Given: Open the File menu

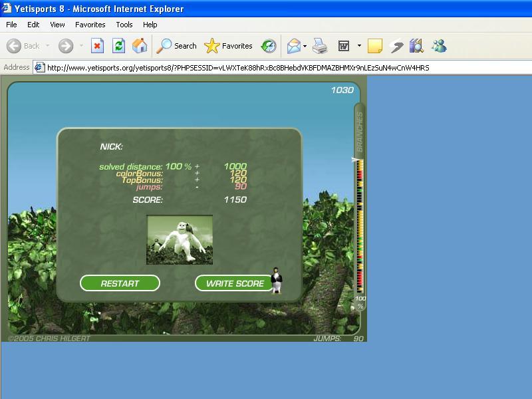Looking at the screenshot, I should pos(11,25).
